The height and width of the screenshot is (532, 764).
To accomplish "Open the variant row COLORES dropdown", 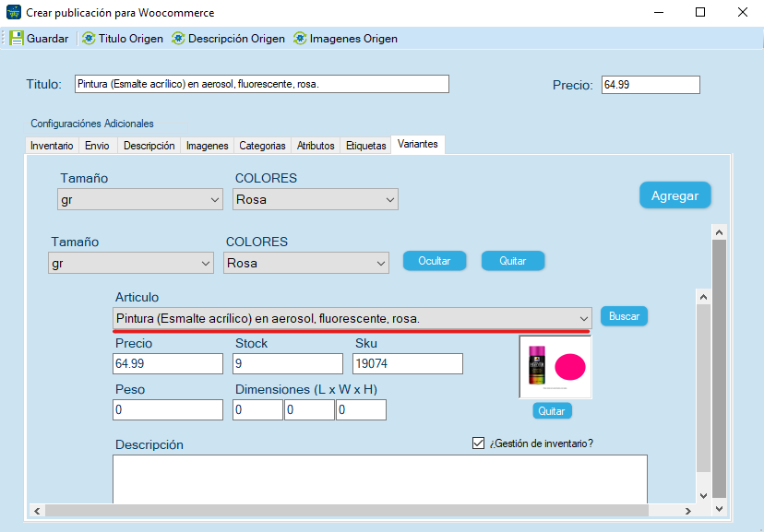I will (306, 263).
